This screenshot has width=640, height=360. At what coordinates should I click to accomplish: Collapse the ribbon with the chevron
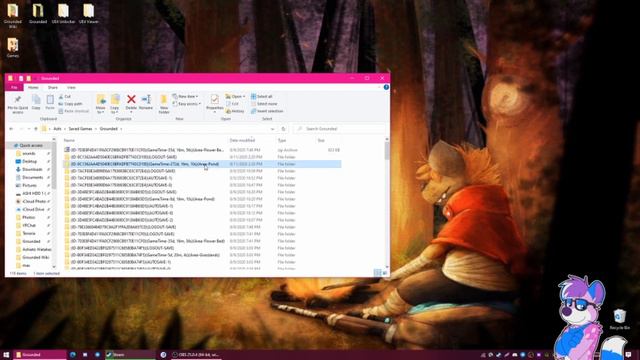click(x=379, y=87)
